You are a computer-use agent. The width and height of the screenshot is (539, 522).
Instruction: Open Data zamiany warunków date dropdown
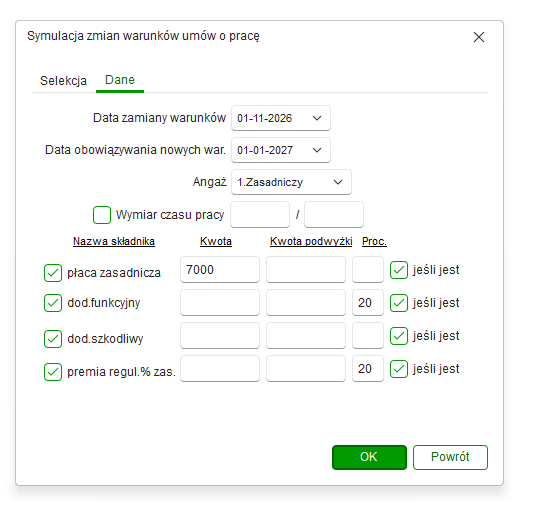[317, 118]
